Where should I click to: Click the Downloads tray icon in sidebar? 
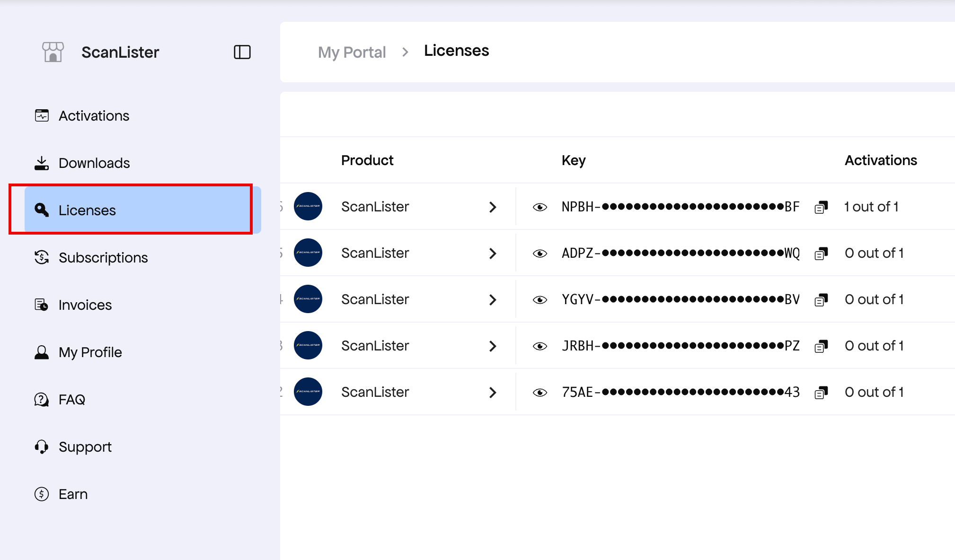click(x=42, y=163)
